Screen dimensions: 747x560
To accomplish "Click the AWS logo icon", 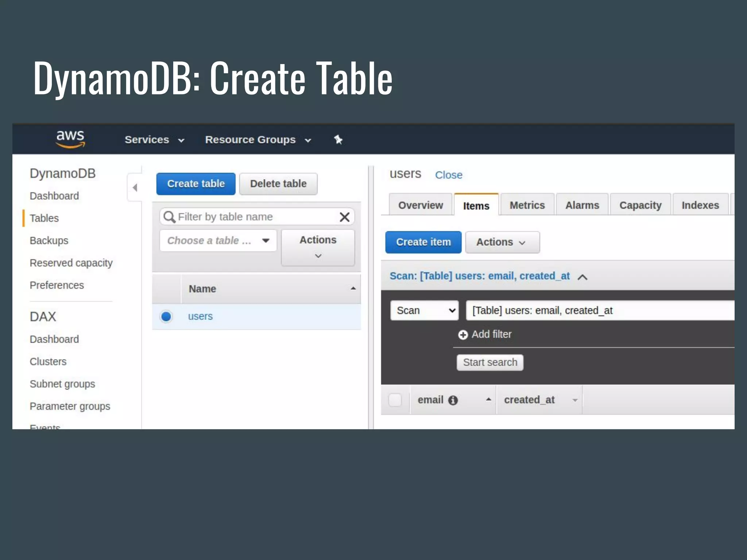I will (x=70, y=139).
